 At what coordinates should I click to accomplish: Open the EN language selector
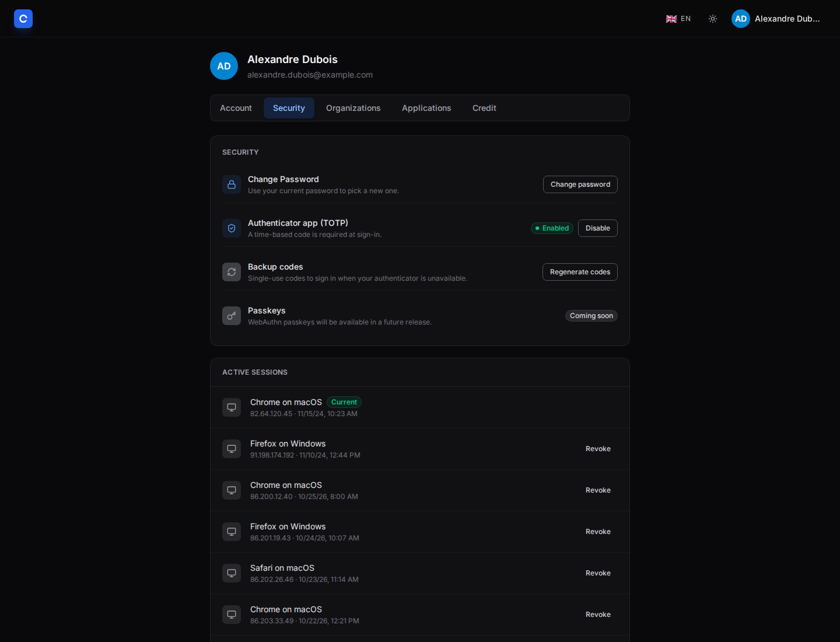(678, 19)
